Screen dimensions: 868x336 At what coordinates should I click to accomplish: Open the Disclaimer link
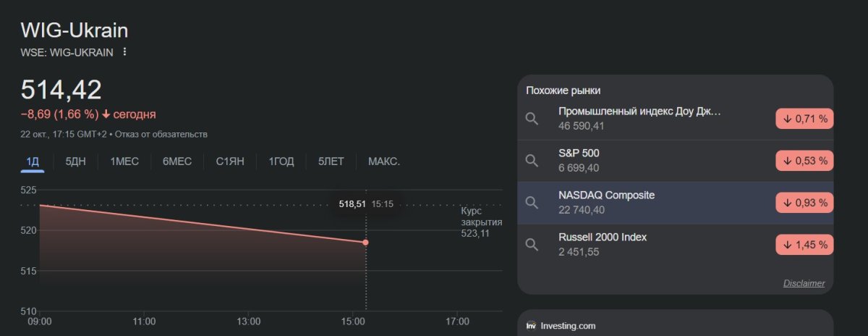[804, 283]
